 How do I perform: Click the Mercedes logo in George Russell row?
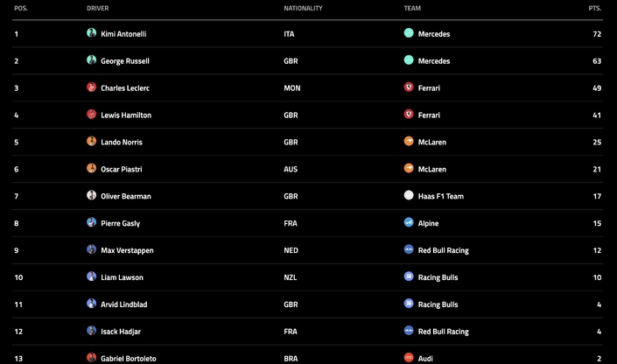pos(409,60)
